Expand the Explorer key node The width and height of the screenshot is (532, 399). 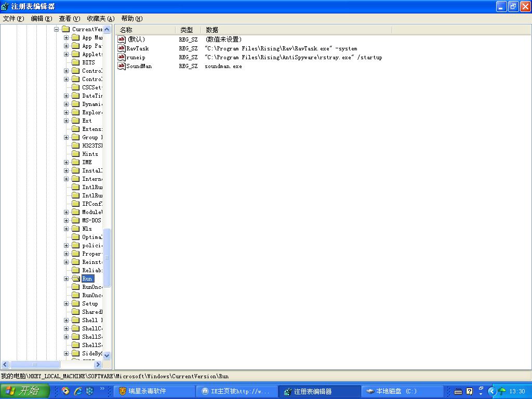[66, 112]
